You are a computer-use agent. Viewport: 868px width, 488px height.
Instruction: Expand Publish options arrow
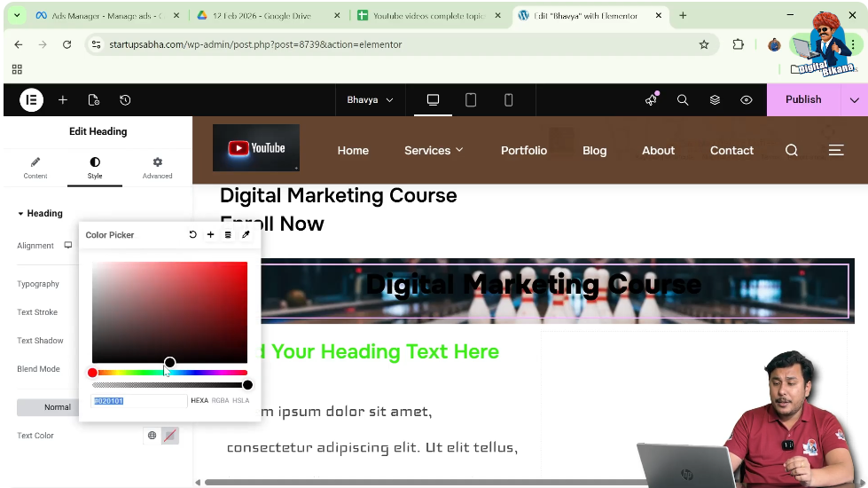pos(854,99)
